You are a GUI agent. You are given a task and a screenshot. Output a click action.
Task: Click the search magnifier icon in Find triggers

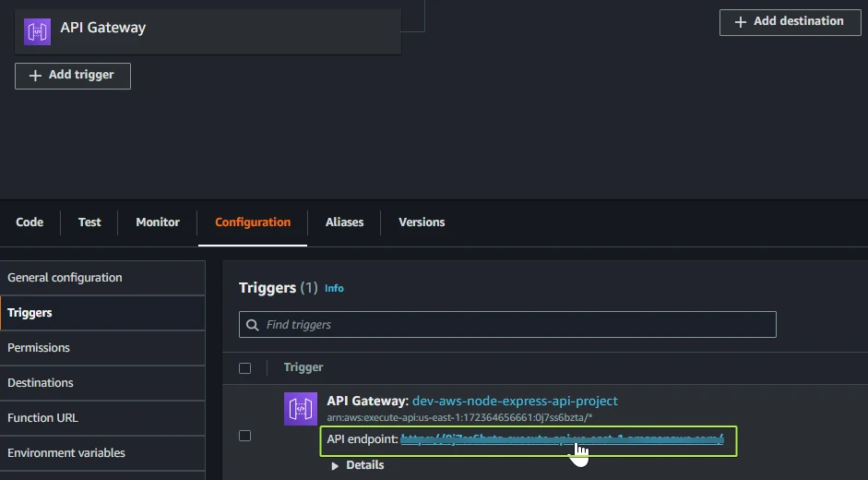pos(253,325)
